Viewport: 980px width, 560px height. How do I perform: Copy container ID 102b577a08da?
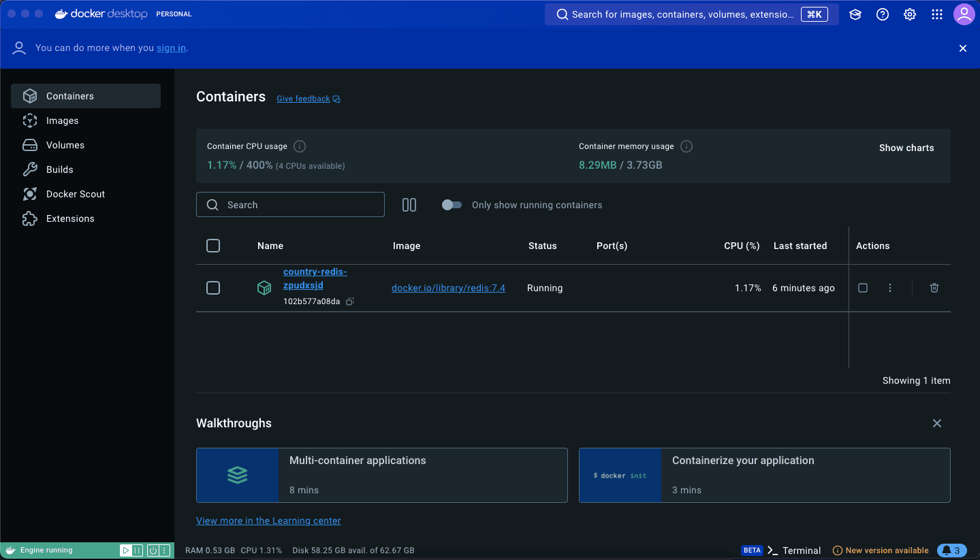pos(350,301)
